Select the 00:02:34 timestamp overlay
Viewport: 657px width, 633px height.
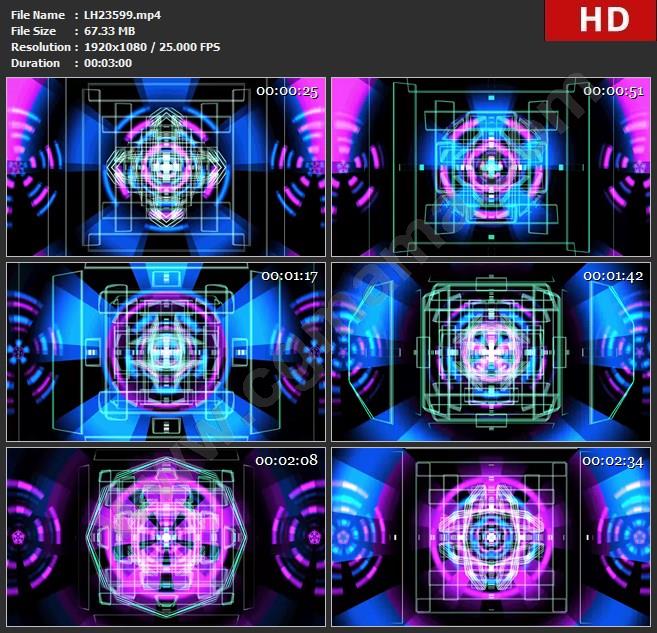612,461
